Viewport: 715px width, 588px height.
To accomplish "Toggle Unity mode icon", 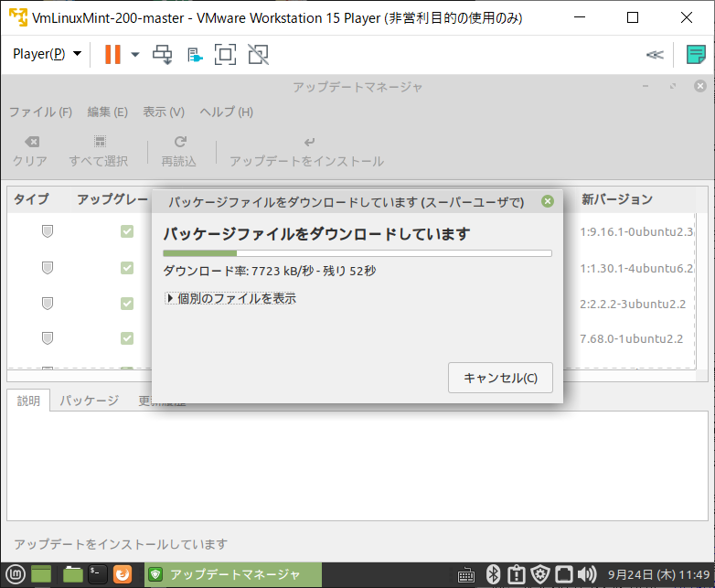I will pyautogui.click(x=258, y=54).
